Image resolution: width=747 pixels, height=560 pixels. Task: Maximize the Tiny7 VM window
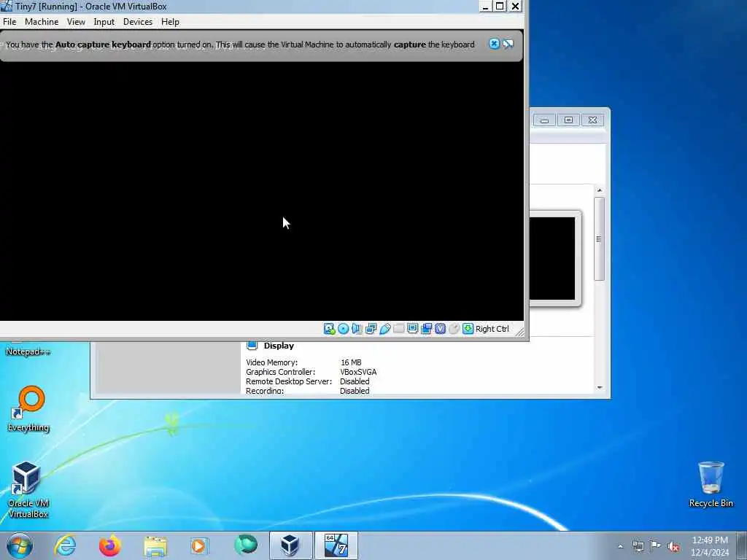click(500, 6)
